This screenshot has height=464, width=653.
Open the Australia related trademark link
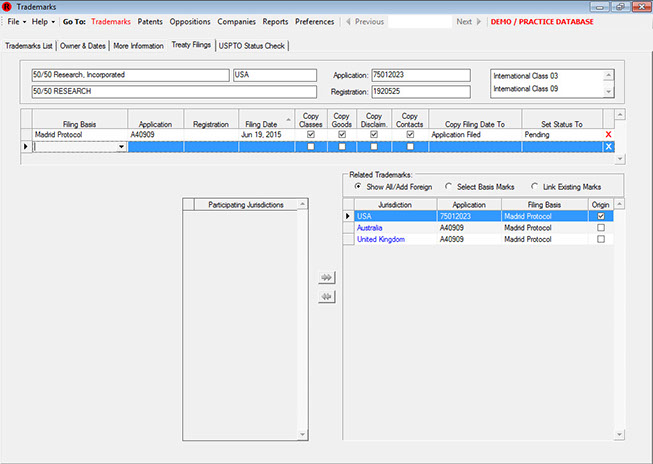(370, 227)
